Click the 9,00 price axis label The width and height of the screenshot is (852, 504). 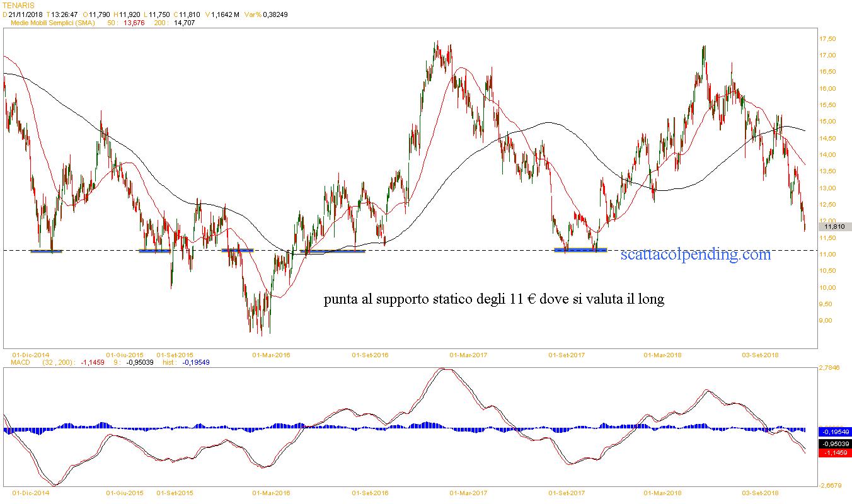click(x=827, y=321)
